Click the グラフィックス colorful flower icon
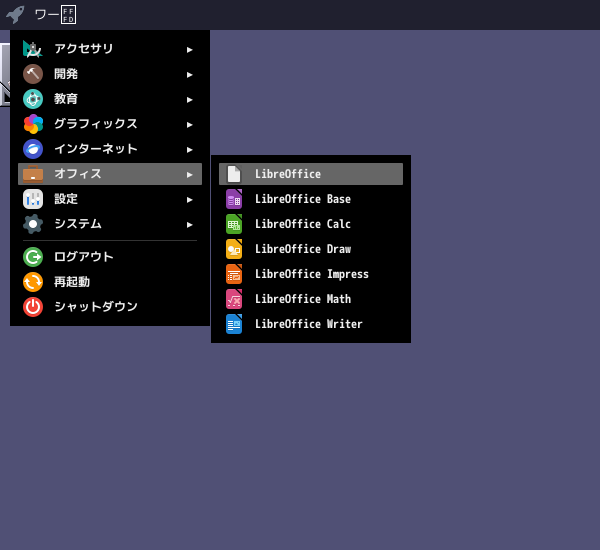 [33, 124]
